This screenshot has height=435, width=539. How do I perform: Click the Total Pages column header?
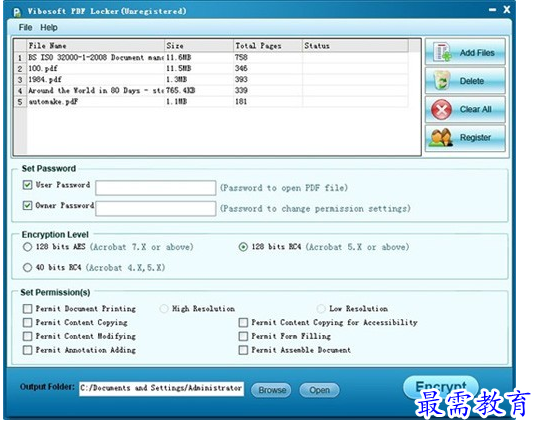tap(268, 46)
